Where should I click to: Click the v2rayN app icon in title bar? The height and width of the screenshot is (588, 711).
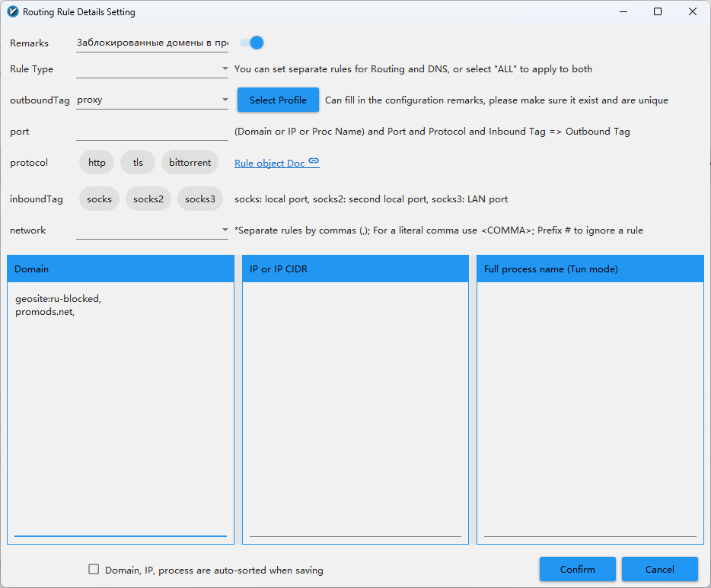click(12, 12)
